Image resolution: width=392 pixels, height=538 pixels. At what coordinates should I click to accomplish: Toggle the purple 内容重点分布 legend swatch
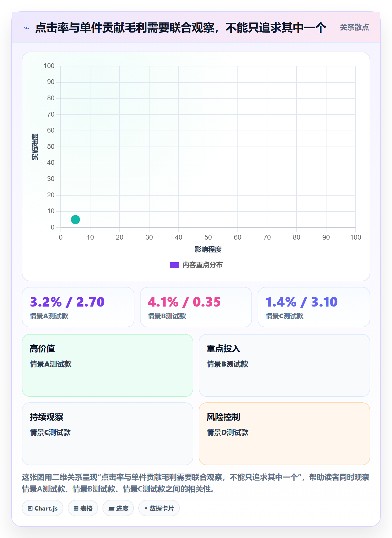click(x=174, y=265)
